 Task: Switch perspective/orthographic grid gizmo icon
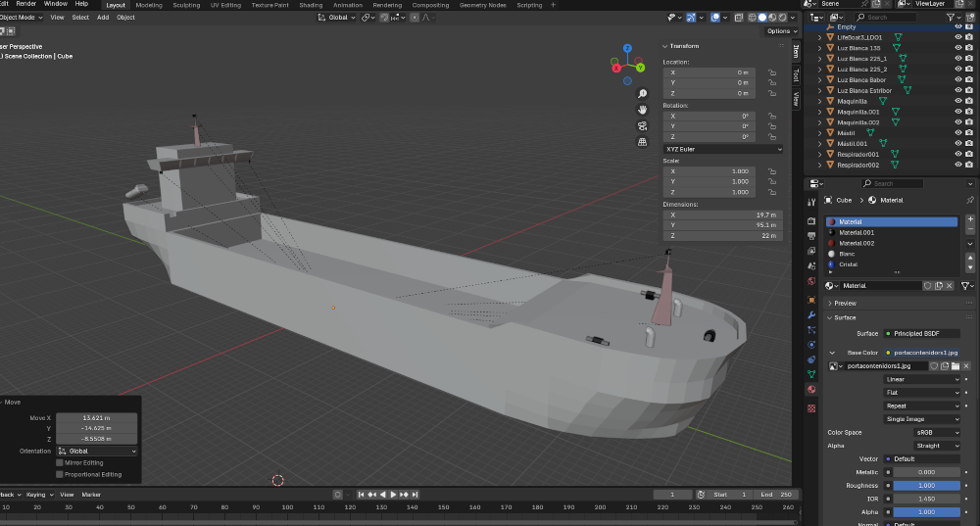(642, 142)
